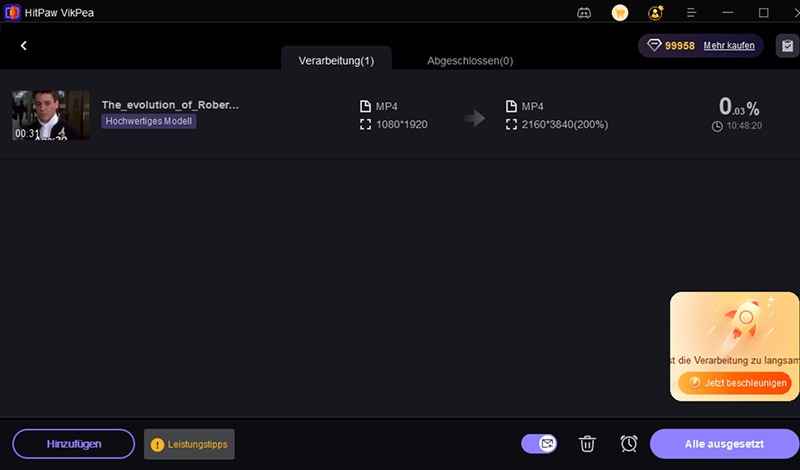Click the Hochwertiges Modell tag

(148, 121)
